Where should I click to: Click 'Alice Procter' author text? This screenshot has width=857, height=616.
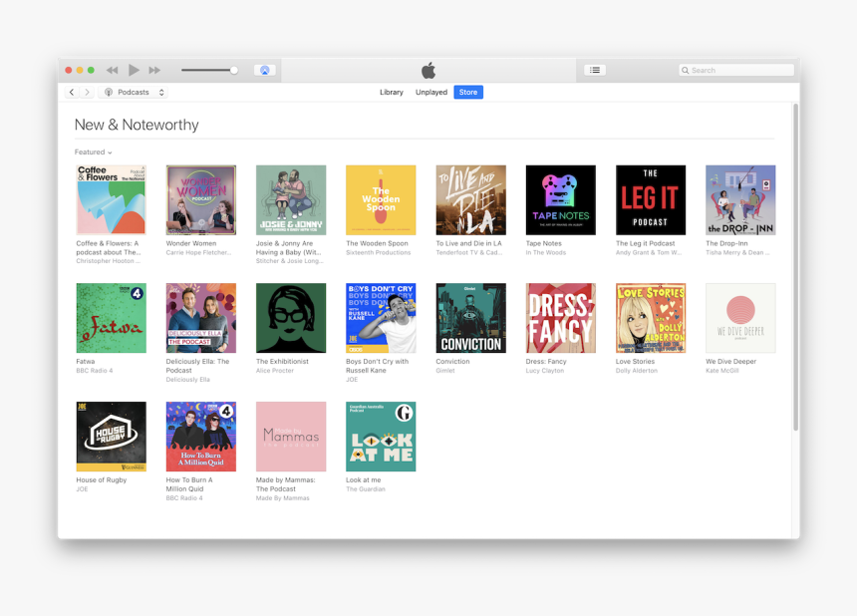275,371
